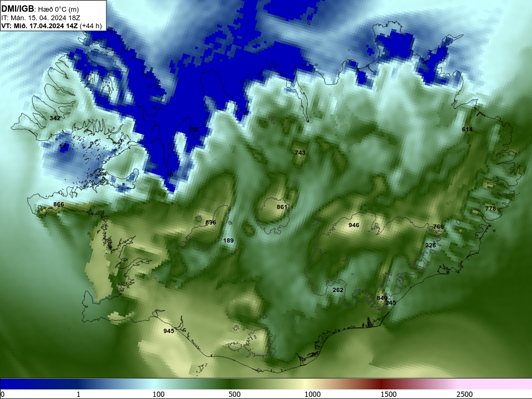Select the 2500 label on the colour scale
Viewport: 532px width, 399px height.
[464, 394]
